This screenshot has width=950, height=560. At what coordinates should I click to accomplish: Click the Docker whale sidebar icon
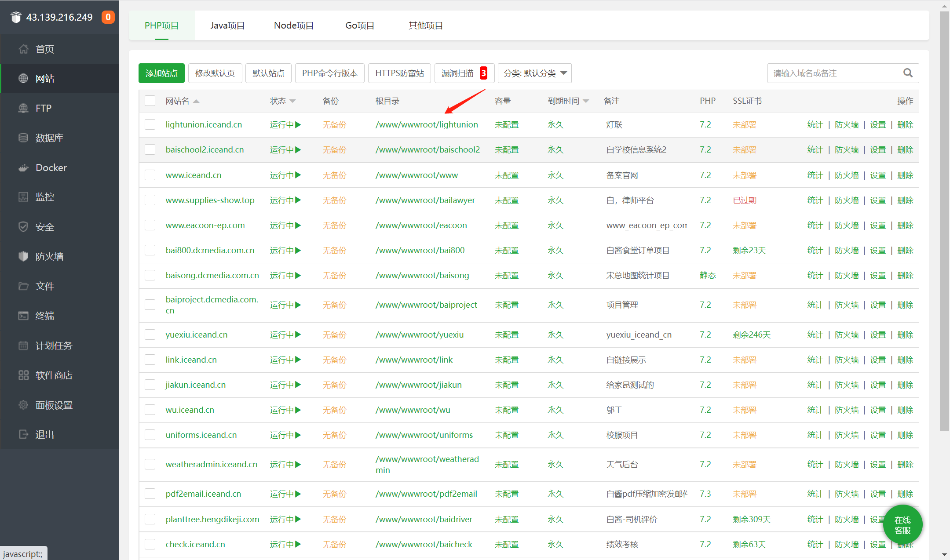tap(23, 167)
